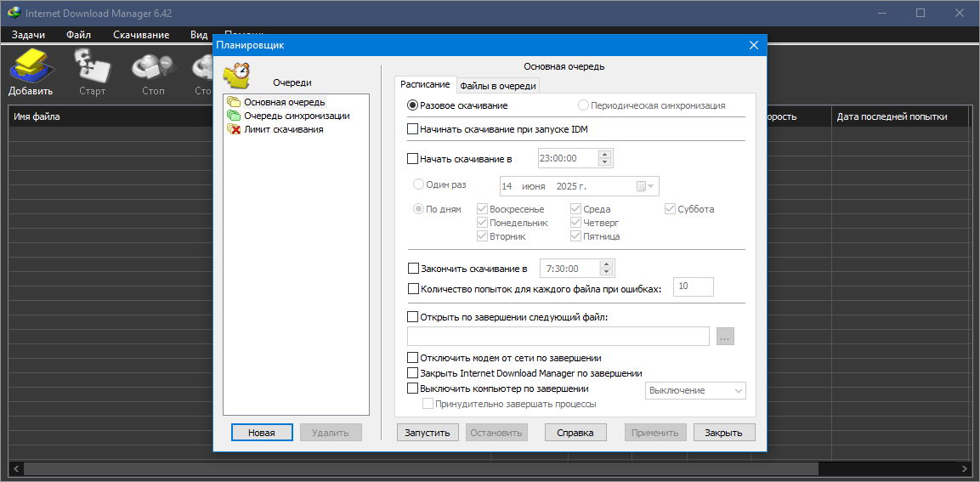Viewport: 980px width, 482px height.
Task: Click the Запустить button
Action: (x=428, y=433)
